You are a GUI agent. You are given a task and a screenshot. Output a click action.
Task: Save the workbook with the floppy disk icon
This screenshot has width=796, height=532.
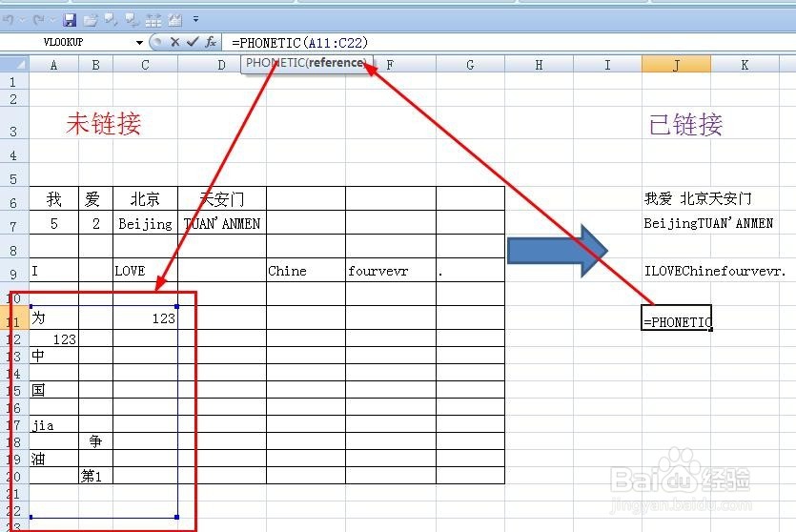[70, 20]
